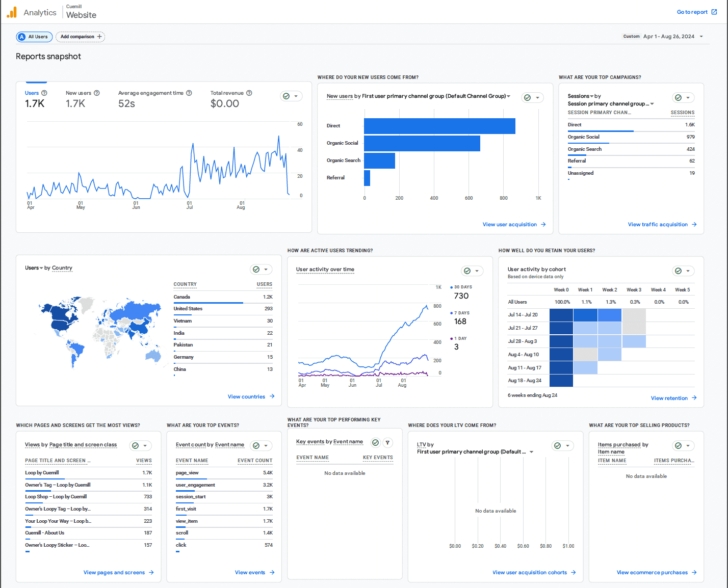Expand the First user primary channel group dropdown
Image resolution: width=728 pixels, height=588 pixels.
pos(508,96)
